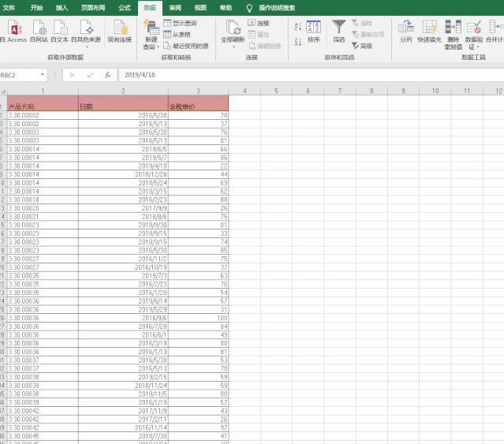Expand the Refresh All dropdown arrow
This screenshot has width=504, height=444.
tap(233, 47)
